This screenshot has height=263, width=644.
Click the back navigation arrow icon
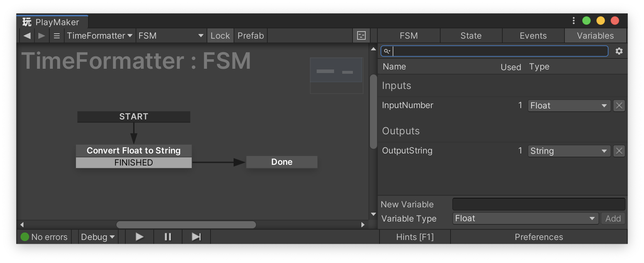coord(27,36)
